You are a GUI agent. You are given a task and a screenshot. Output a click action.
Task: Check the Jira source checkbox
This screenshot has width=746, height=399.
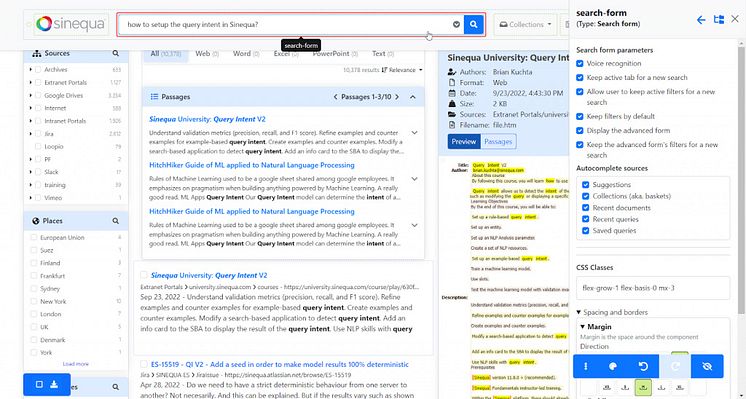38,134
